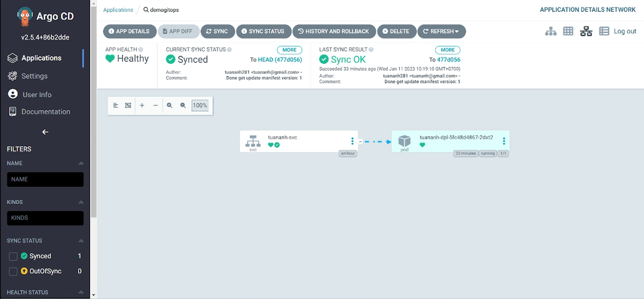Click the APP HEALTH help icon
Image resolution: width=644 pixels, height=299 pixels.
click(141, 50)
